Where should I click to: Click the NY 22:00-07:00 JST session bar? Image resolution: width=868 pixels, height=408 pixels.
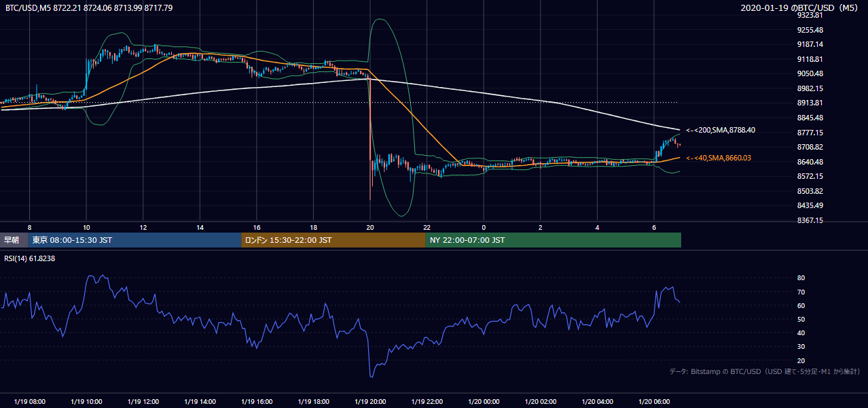(554, 240)
